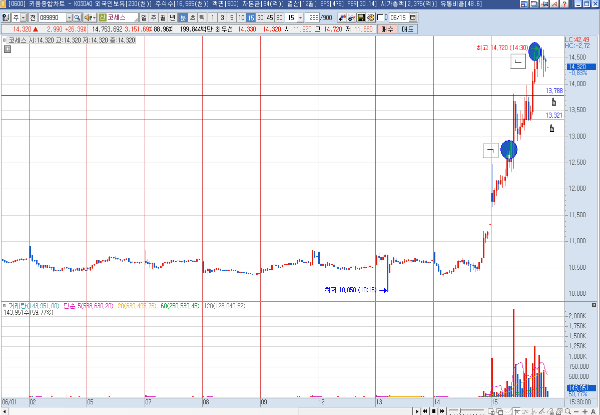Choose the 45-minute interval button
Image resolution: width=600 pixels, height=415 pixels.
pyautogui.click(x=270, y=18)
